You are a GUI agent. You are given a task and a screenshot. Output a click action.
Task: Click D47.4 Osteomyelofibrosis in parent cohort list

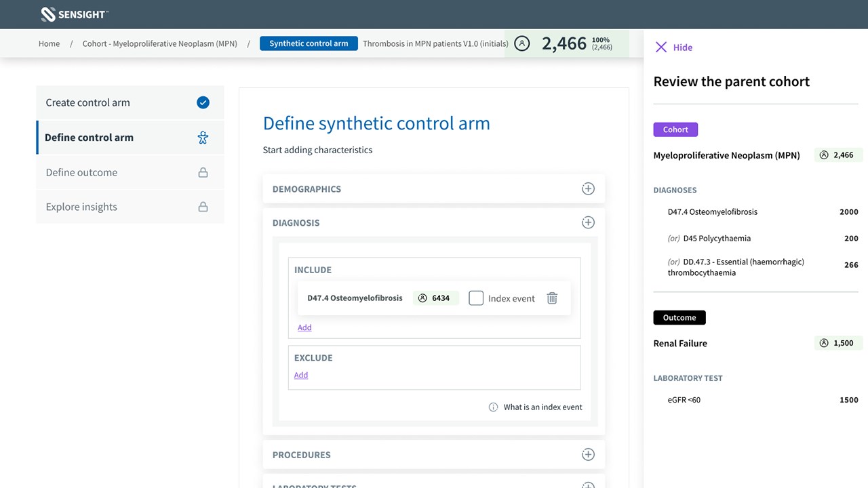[713, 211]
